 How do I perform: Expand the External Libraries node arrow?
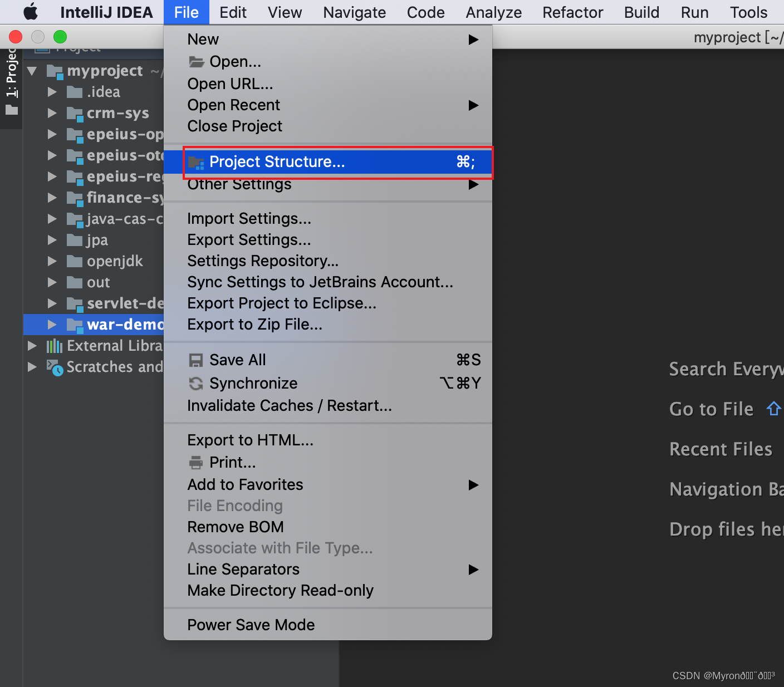click(32, 346)
